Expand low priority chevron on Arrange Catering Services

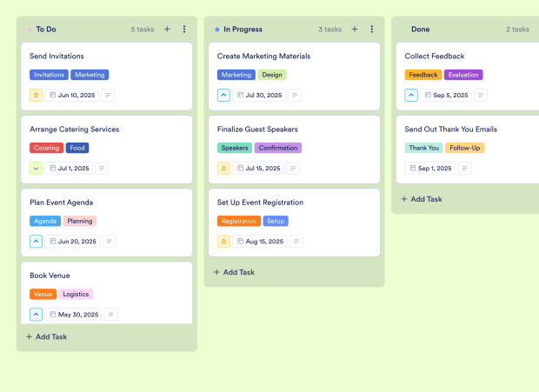(x=37, y=169)
